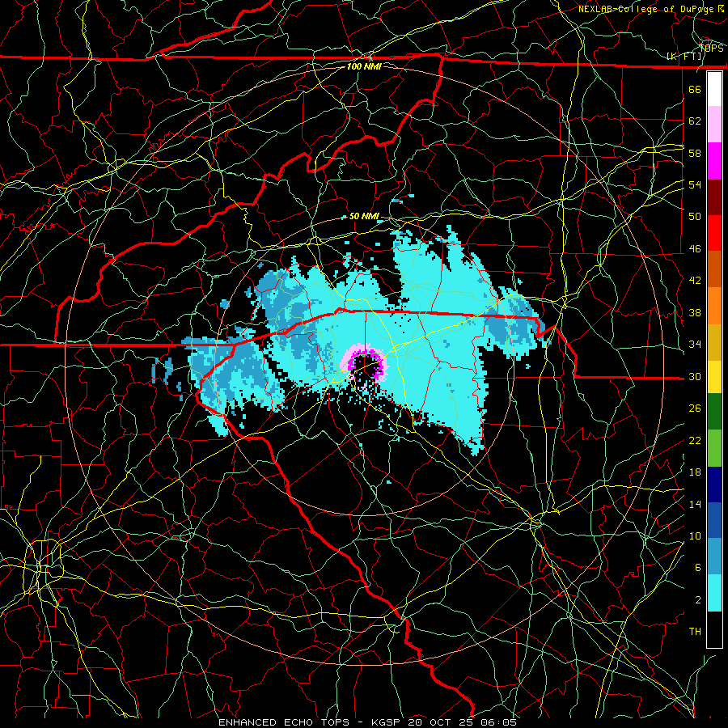Viewport: 728px width, 728px height.
Task: Click the white color swatch above 66
Action: [714, 89]
